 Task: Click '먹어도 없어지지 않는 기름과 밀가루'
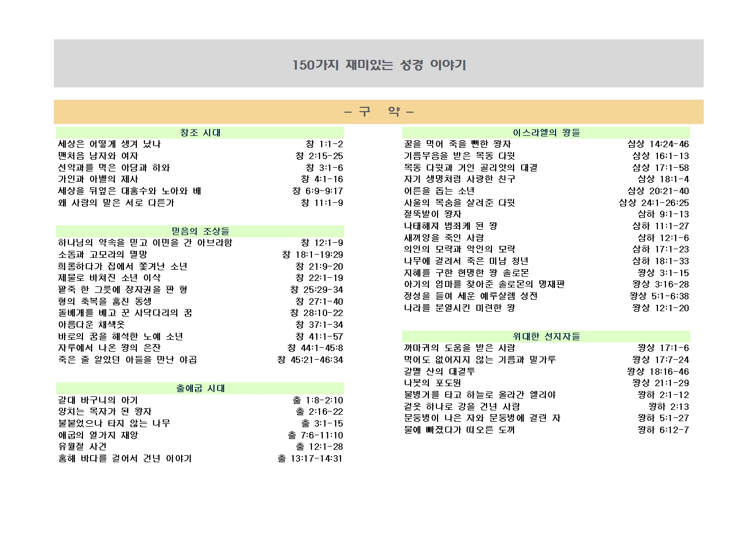[480, 360]
